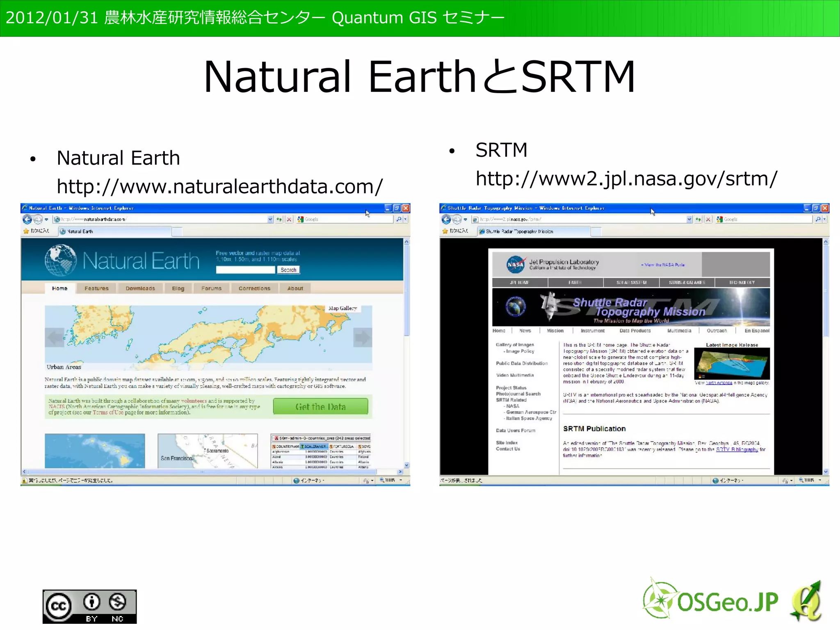The width and height of the screenshot is (840, 630).
Task: Open Favorites star in Natural Earth browser
Action: 26,231
